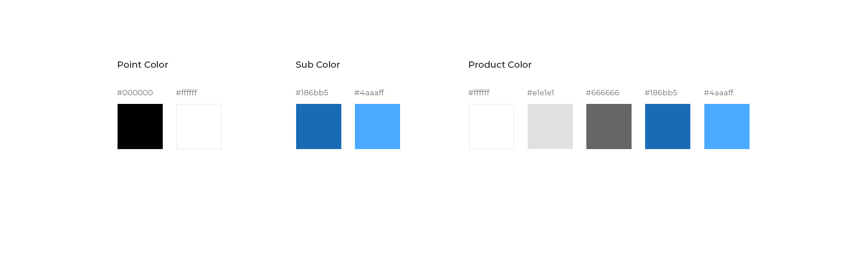Click the Product Color heading
Image resolution: width=868 pixels, height=253 pixels.
pos(500,65)
